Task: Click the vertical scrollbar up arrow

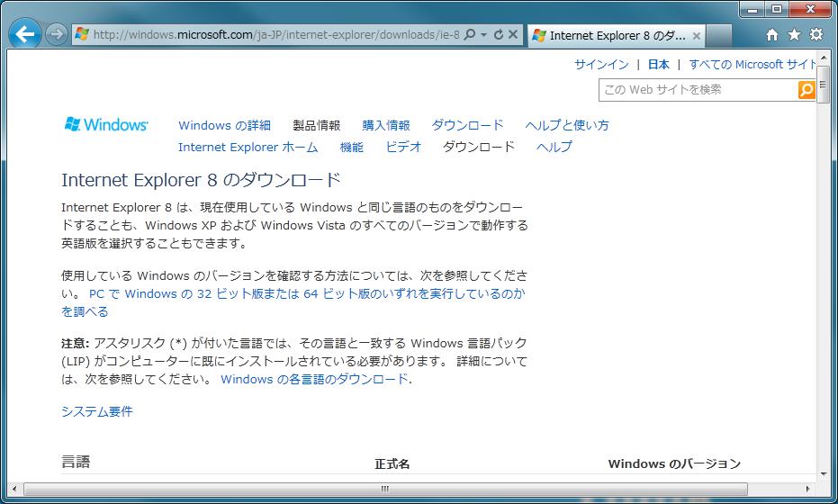Action: pyautogui.click(x=824, y=58)
